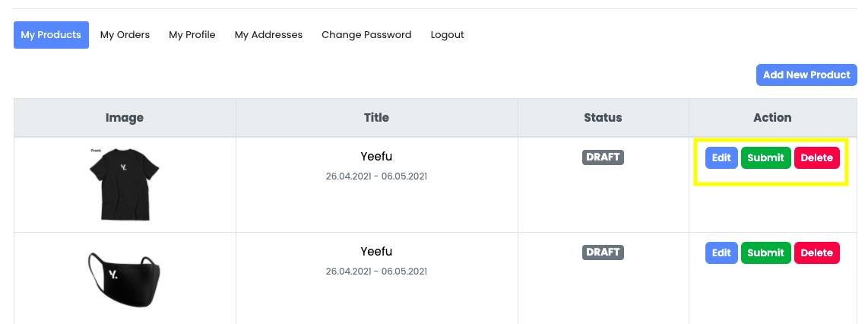868x324 pixels.
Task: Delete the black t-shirt product
Action: click(816, 158)
